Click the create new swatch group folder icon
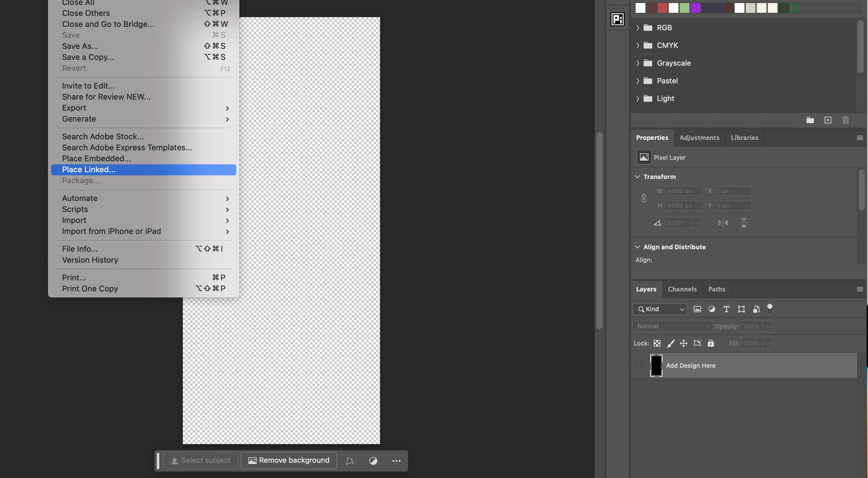Screen dimensions: 868x478 tap(811, 120)
